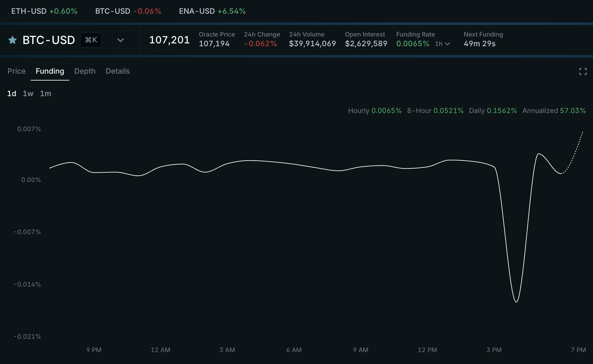This screenshot has width=593, height=364.
Task: Select the 1d time range
Action: pos(12,94)
